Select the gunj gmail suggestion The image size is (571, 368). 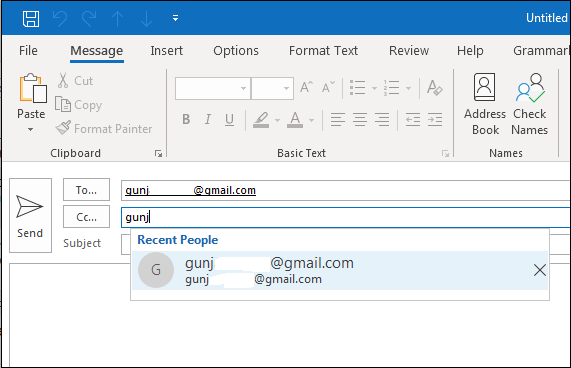tap(339, 270)
